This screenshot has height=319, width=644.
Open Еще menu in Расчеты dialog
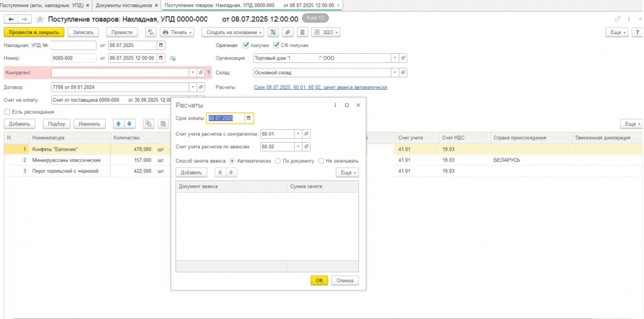click(x=347, y=172)
